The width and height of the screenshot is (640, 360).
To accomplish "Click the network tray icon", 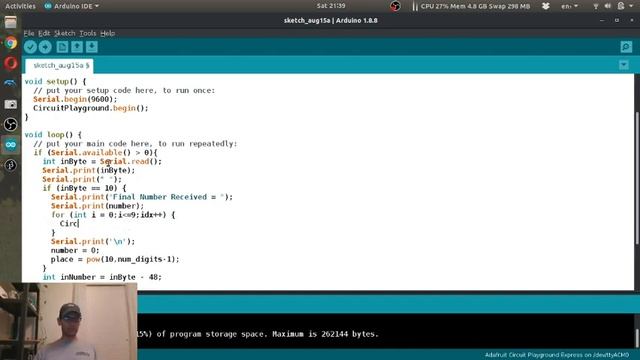I will point(596,6).
